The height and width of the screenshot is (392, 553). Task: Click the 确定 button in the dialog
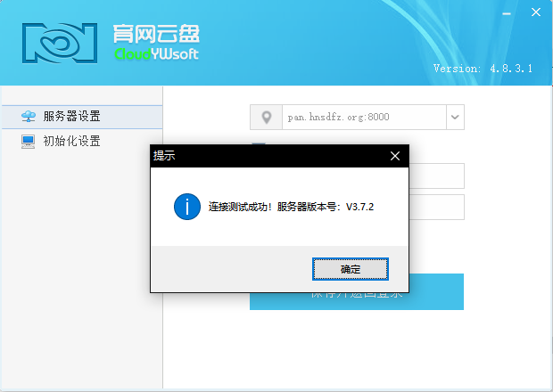pos(350,268)
